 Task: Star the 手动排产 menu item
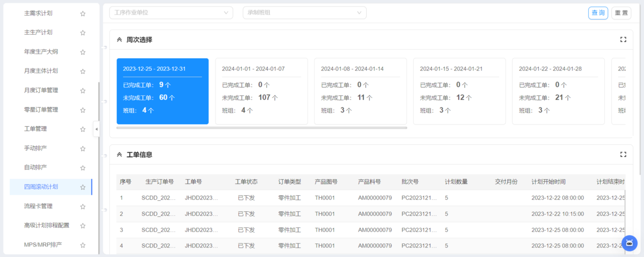point(83,148)
